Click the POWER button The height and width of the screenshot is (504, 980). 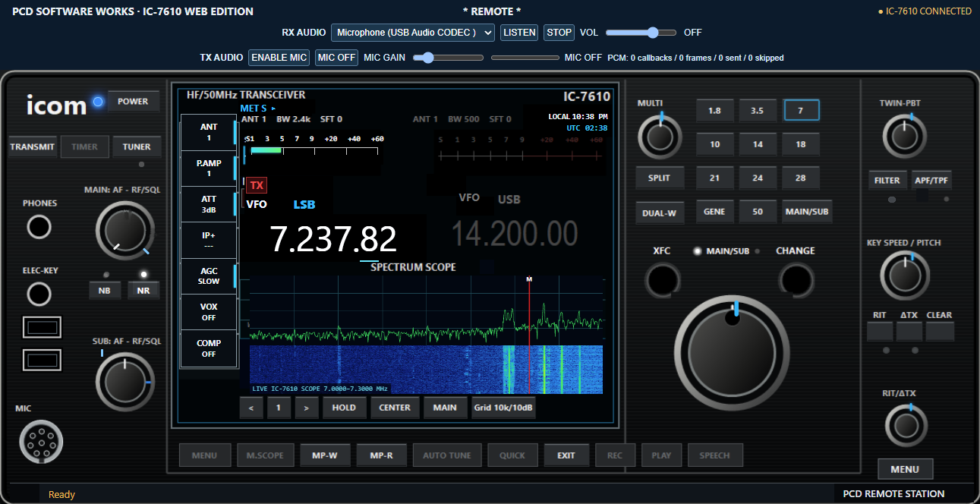[134, 102]
